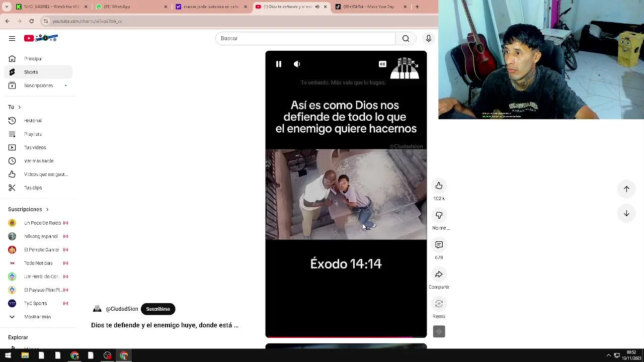Enter fullscreen on the Short
This screenshot has width=644, height=362.
click(415, 64)
